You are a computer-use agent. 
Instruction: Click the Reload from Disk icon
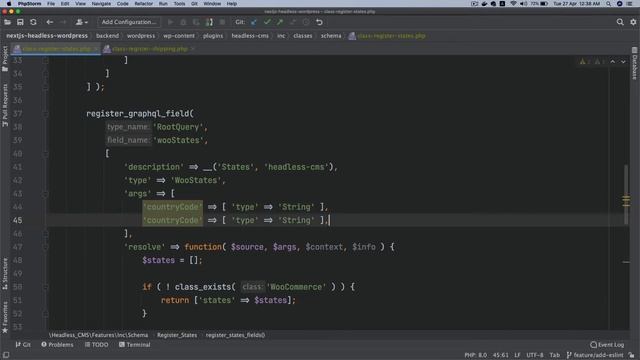[33, 22]
